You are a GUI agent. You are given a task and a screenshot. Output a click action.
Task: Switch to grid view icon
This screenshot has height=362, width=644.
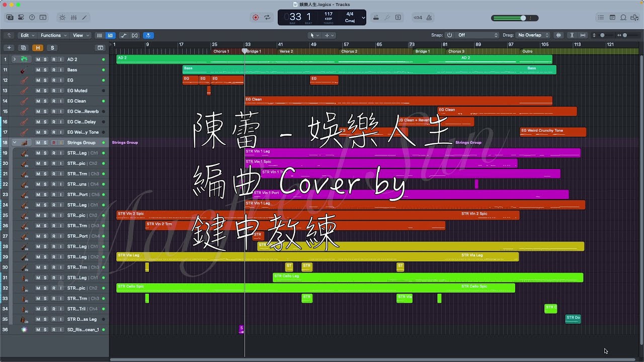100,35
